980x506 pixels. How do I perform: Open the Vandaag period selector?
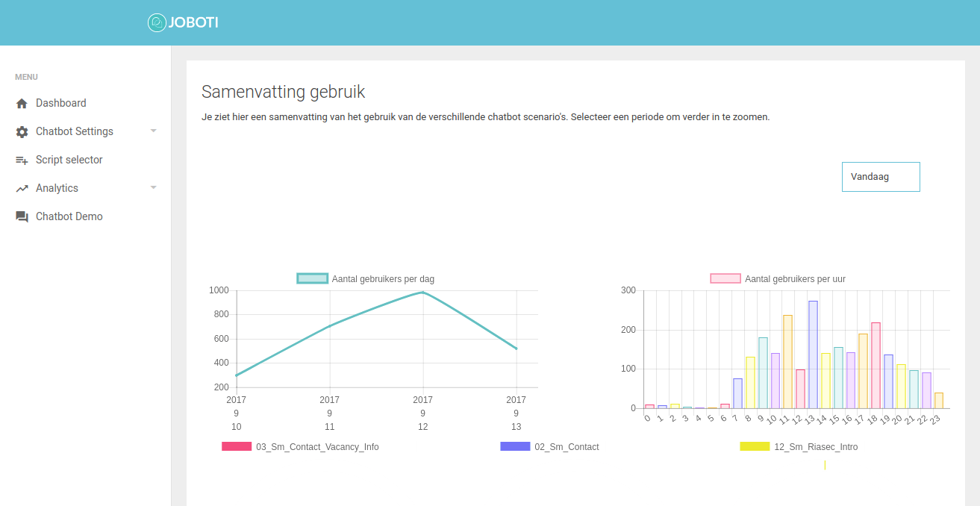pyautogui.click(x=881, y=176)
